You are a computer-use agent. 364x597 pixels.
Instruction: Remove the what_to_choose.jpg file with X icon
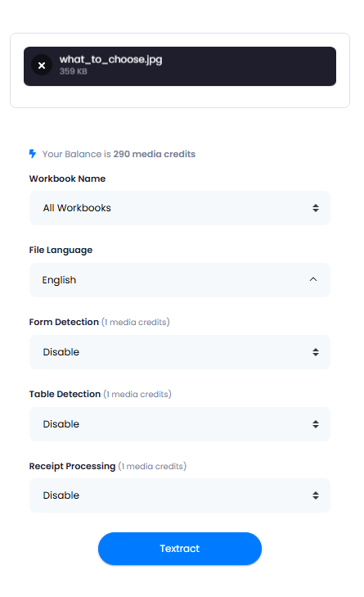[42, 66]
